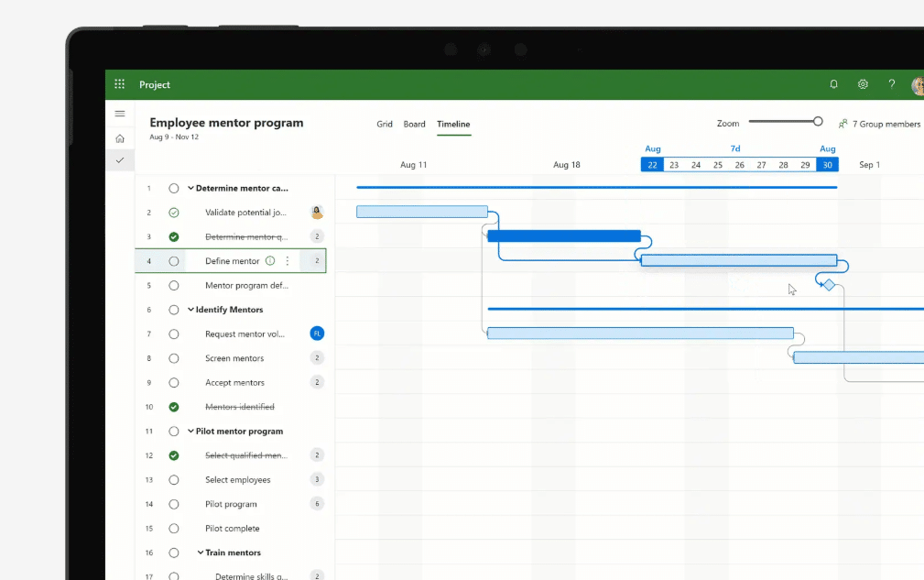Open the Help question mark icon
The image size is (924, 580).
point(891,83)
